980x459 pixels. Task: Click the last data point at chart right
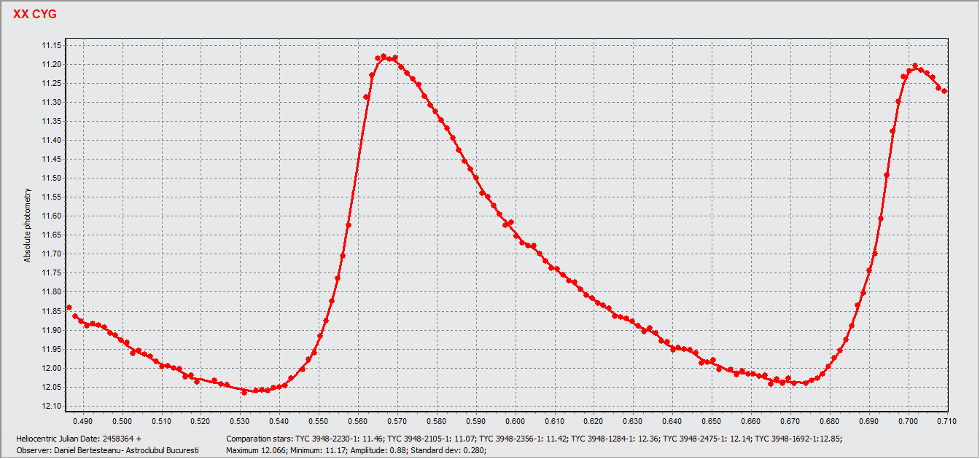point(944,91)
